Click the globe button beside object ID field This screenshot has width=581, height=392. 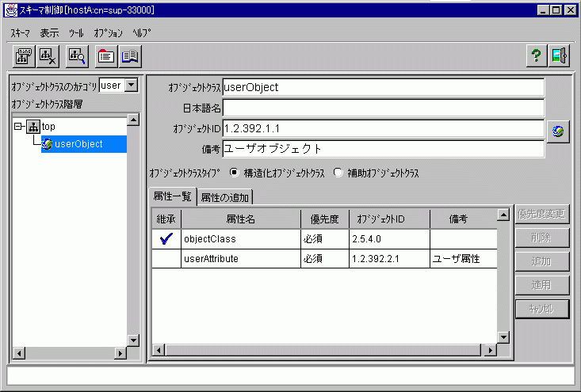coord(558,131)
